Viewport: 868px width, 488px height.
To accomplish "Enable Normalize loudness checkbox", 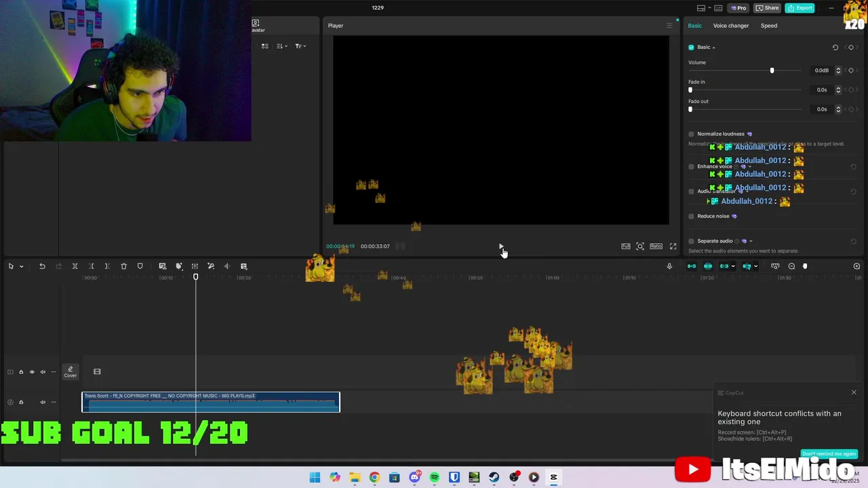I will [691, 134].
